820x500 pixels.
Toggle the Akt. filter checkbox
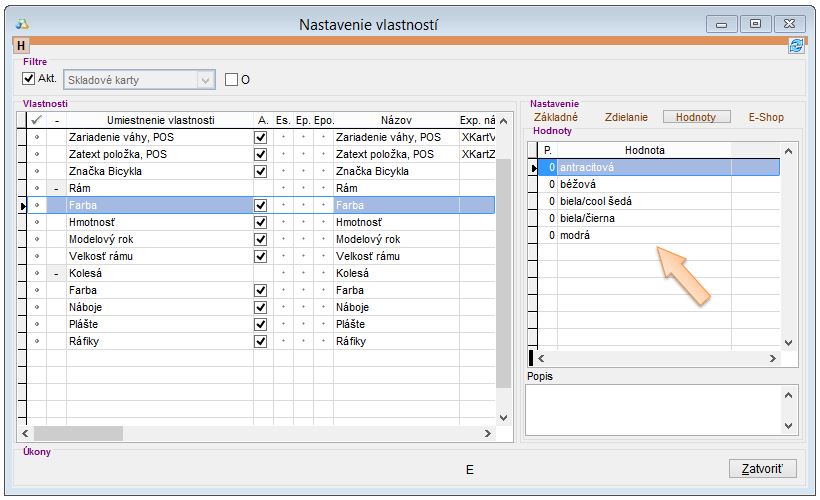pos(29,79)
